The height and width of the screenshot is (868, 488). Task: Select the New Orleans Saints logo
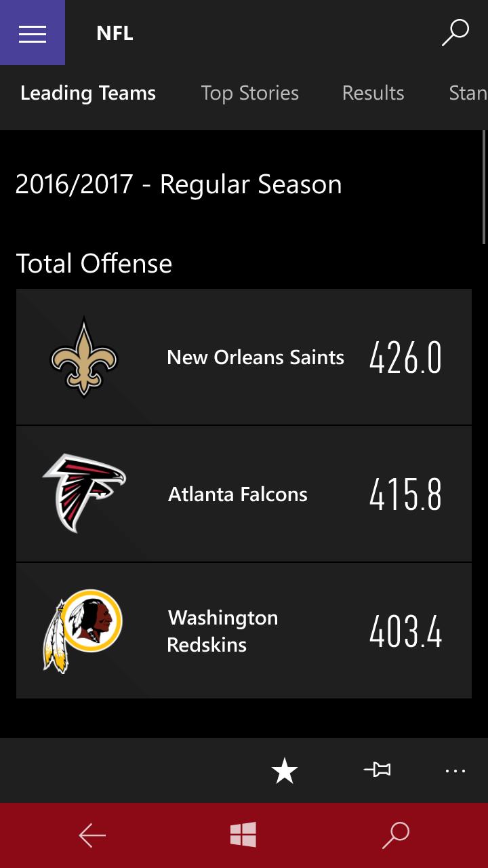[84, 357]
